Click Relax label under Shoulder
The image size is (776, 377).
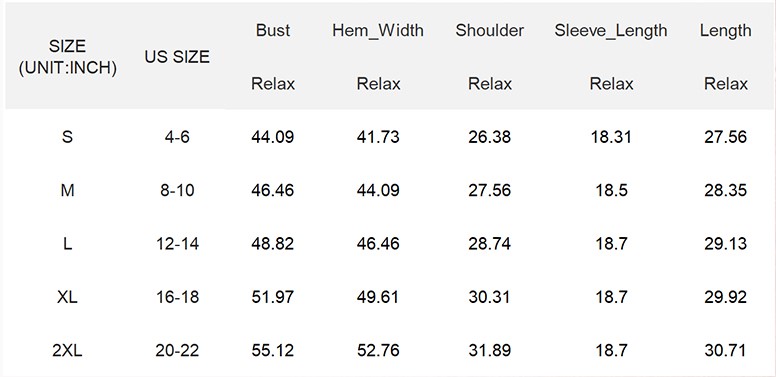coord(489,84)
